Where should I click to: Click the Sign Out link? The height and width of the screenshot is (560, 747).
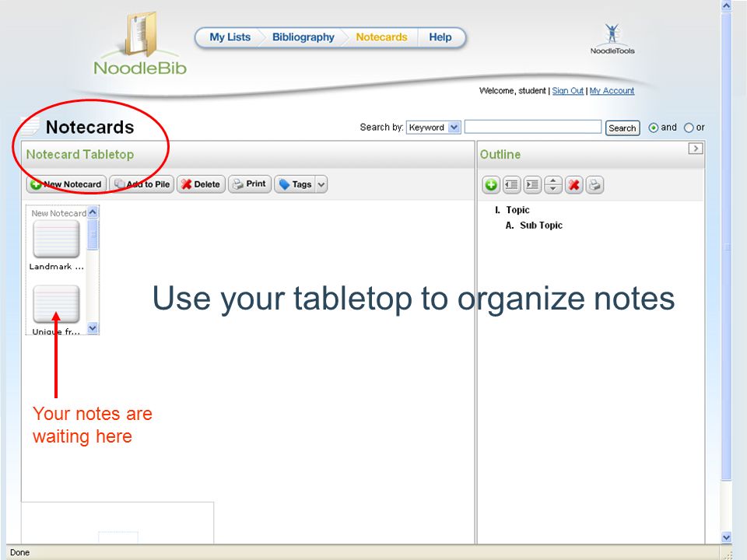[x=567, y=90]
